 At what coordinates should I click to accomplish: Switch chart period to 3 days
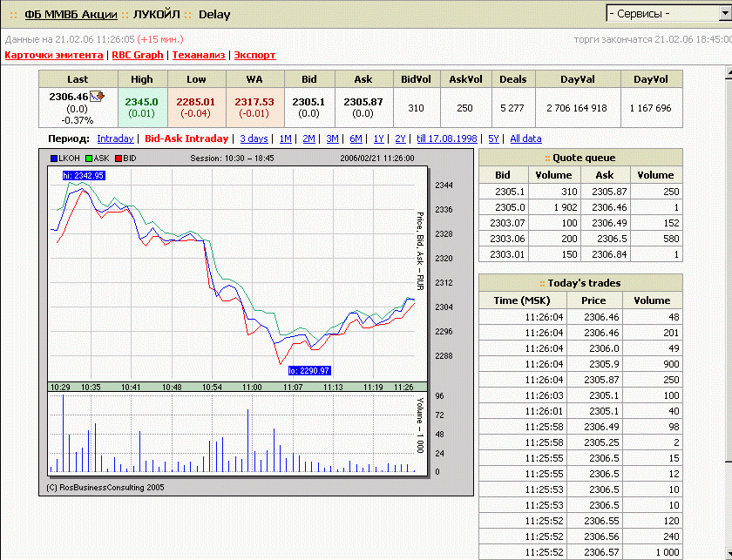254,138
